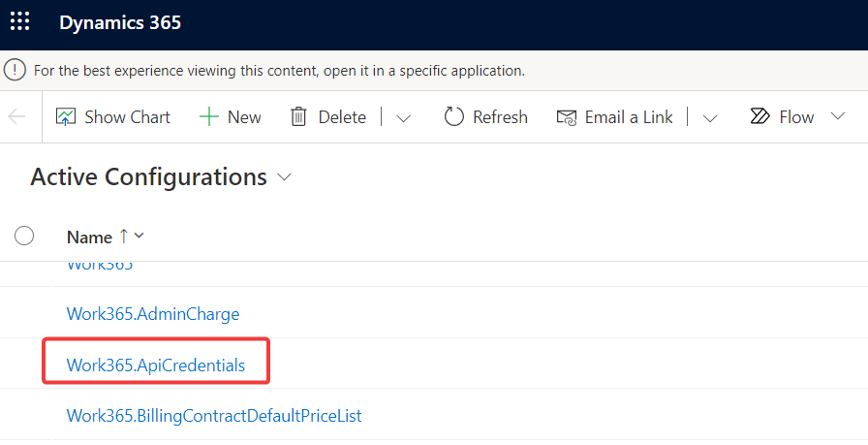868x445 pixels.
Task: Sort by the Name column header
Action: [89, 238]
